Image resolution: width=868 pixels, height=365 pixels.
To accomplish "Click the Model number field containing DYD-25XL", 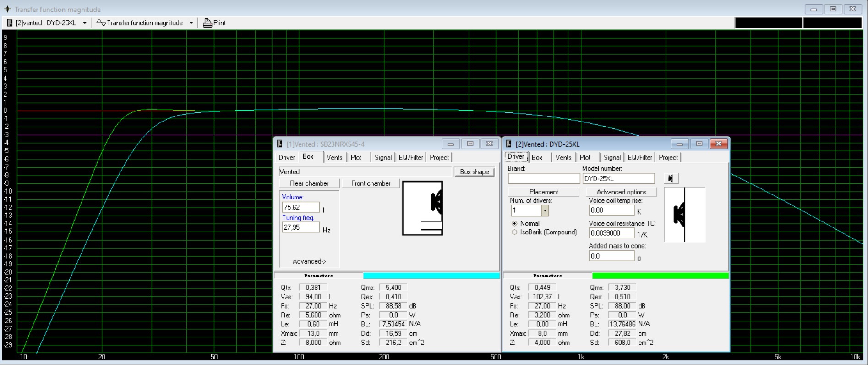I will pyautogui.click(x=618, y=179).
